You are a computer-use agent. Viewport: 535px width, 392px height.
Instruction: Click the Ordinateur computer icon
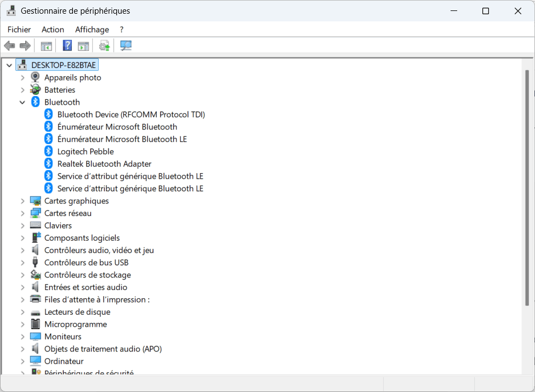(35, 361)
